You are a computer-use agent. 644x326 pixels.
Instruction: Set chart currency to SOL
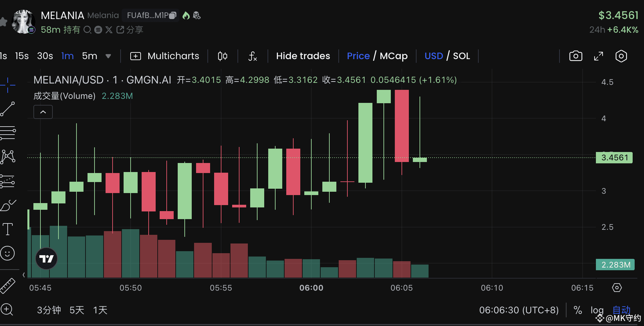461,56
